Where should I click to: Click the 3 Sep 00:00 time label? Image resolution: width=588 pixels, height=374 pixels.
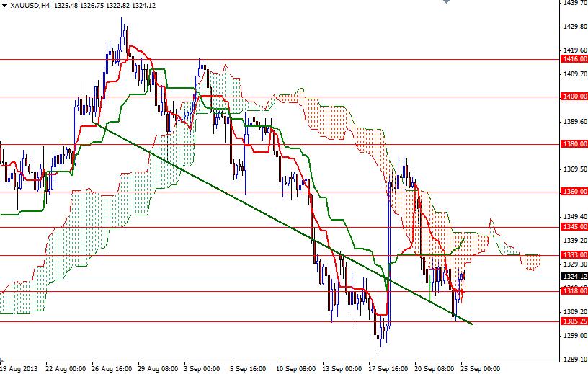pyautogui.click(x=202, y=369)
